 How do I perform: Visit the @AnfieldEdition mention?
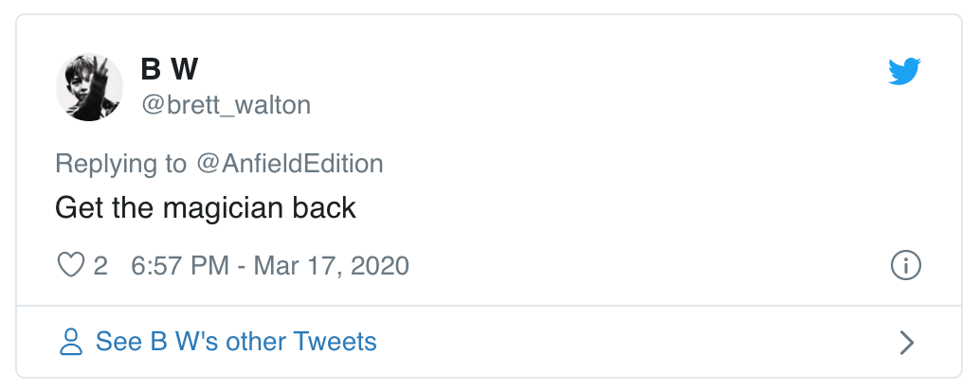289,163
